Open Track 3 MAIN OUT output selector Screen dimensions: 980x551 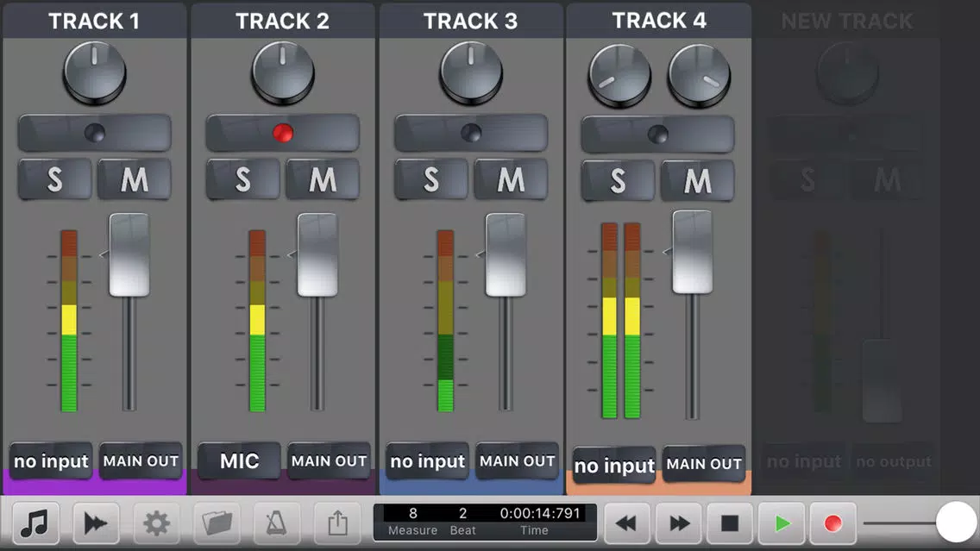pos(517,461)
